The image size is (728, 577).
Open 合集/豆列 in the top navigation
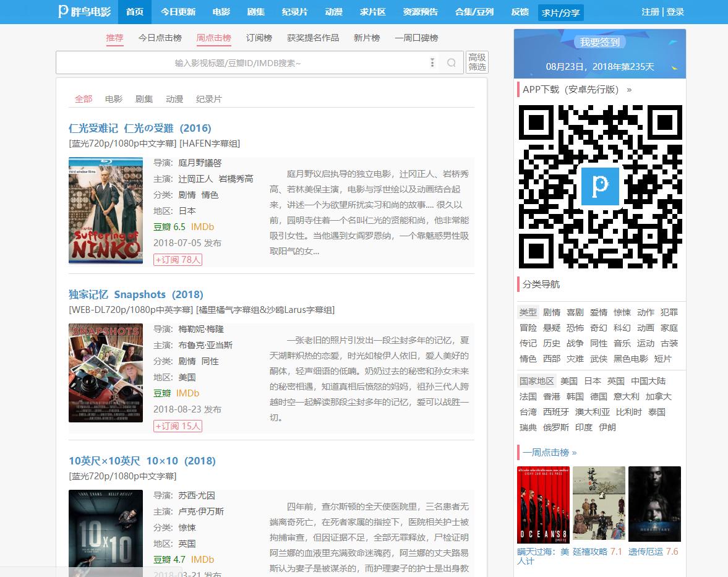[x=474, y=12]
